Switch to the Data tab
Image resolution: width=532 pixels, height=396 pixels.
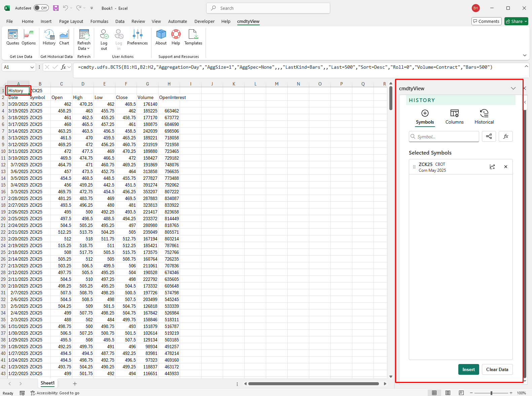coord(120,21)
